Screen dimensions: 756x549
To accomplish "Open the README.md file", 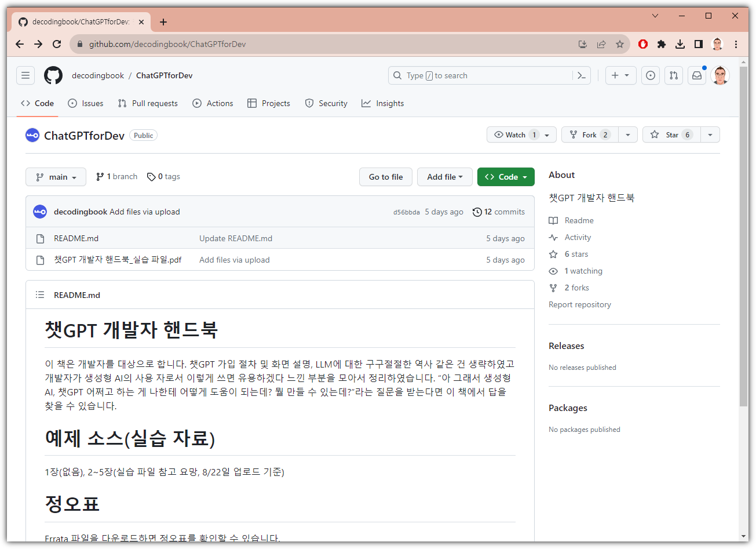I will click(x=76, y=238).
